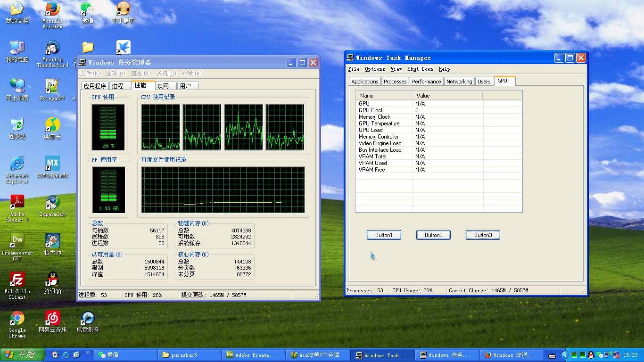644x362 pixels.
Task: Launch STM32CubeMX from the desktop
Action: point(52,164)
